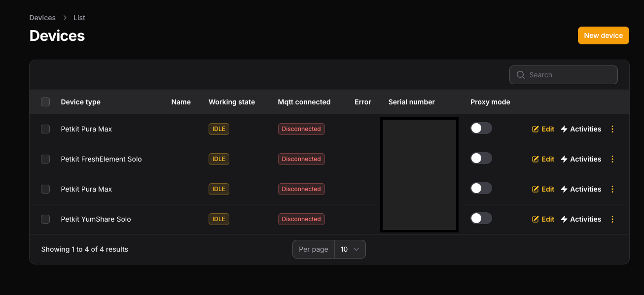Open the more-actions menu on the first row
Viewport: 644px width, 295px height.
pyautogui.click(x=612, y=129)
